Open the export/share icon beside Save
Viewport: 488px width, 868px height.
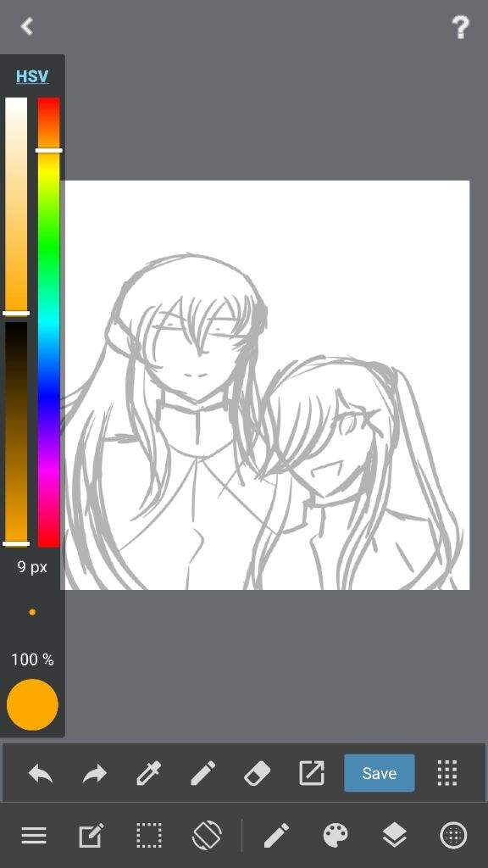click(x=312, y=773)
